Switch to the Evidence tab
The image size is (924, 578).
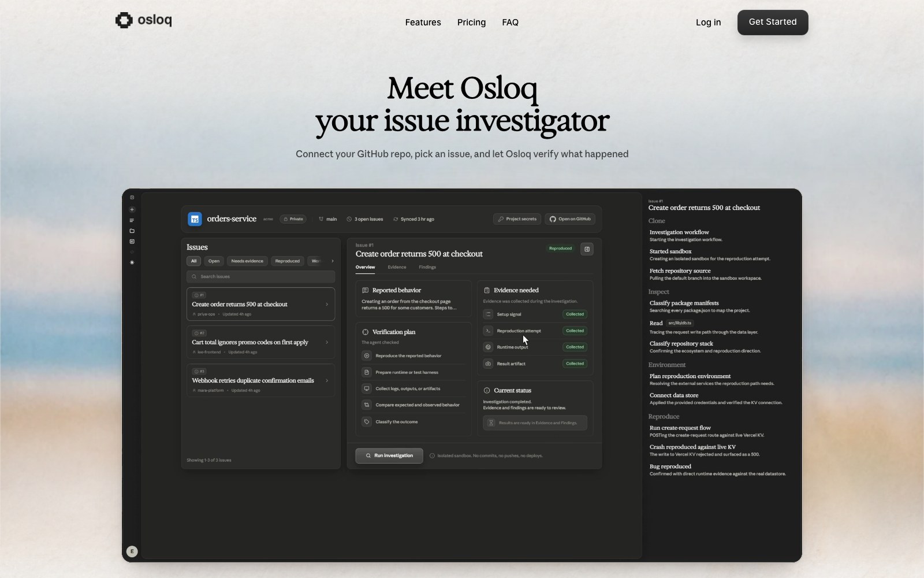(x=397, y=267)
